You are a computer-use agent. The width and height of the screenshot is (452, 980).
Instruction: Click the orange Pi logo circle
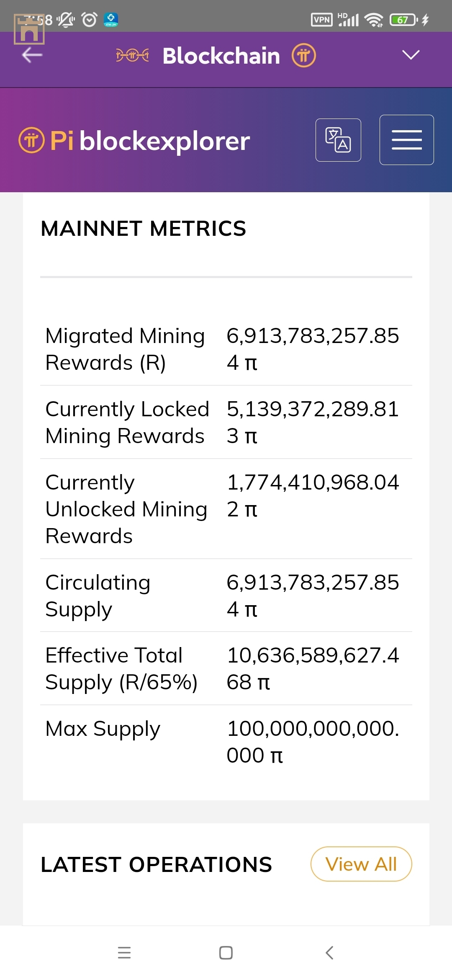tap(31, 140)
